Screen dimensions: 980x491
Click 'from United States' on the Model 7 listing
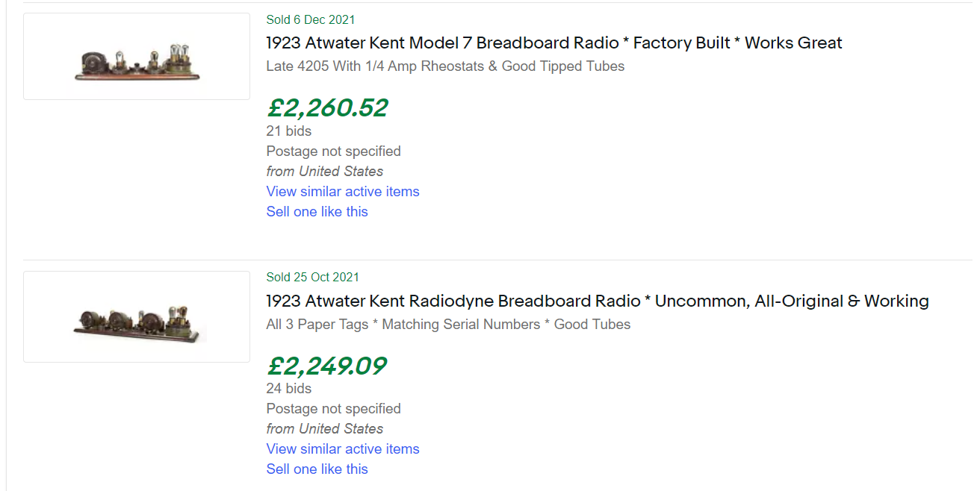click(325, 172)
